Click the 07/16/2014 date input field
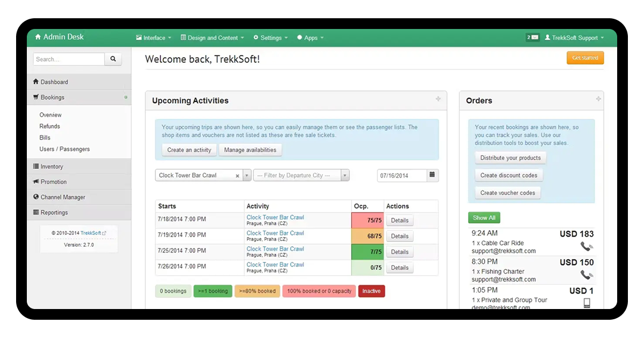Image resolution: width=644 pixels, height=338 pixels. 402,175
